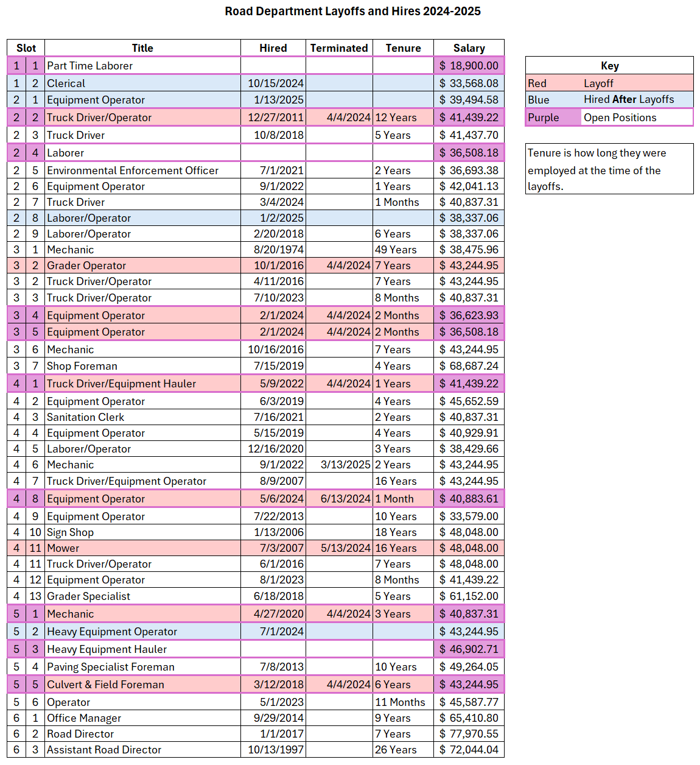The image size is (700, 765).
Task: Select hired date 1/2/2025
Action: pos(273,218)
